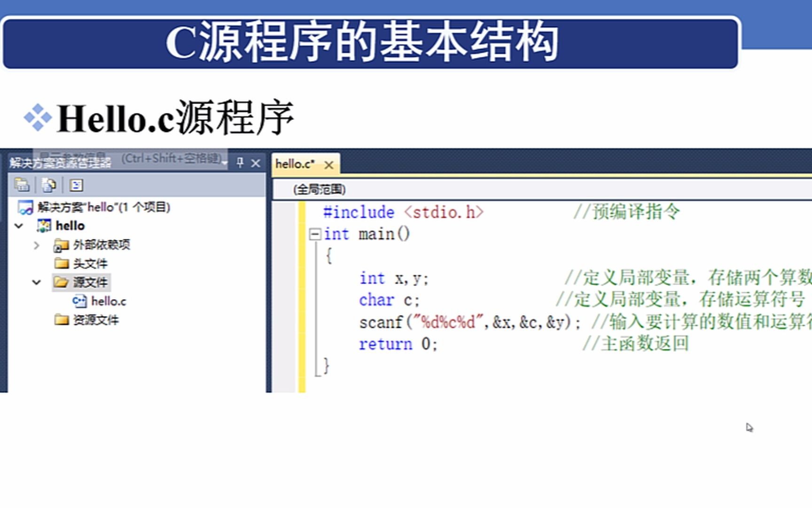Image resolution: width=812 pixels, height=508 pixels.
Task: Click the int x,y; declaration
Action: (x=394, y=278)
